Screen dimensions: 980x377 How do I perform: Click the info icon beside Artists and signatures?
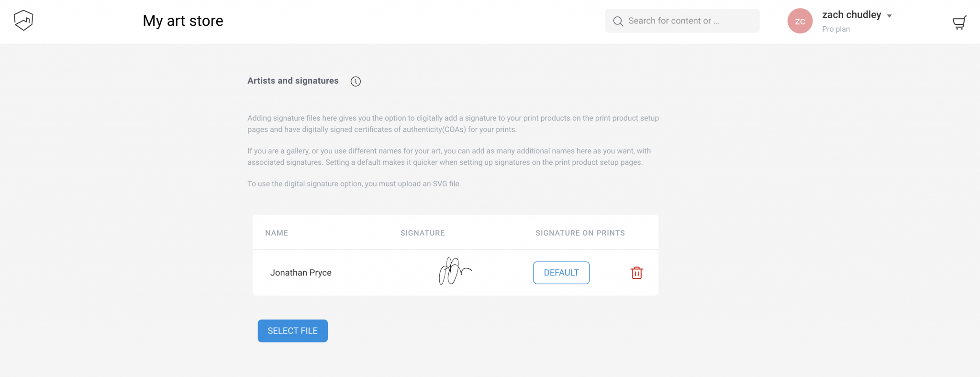click(x=355, y=81)
